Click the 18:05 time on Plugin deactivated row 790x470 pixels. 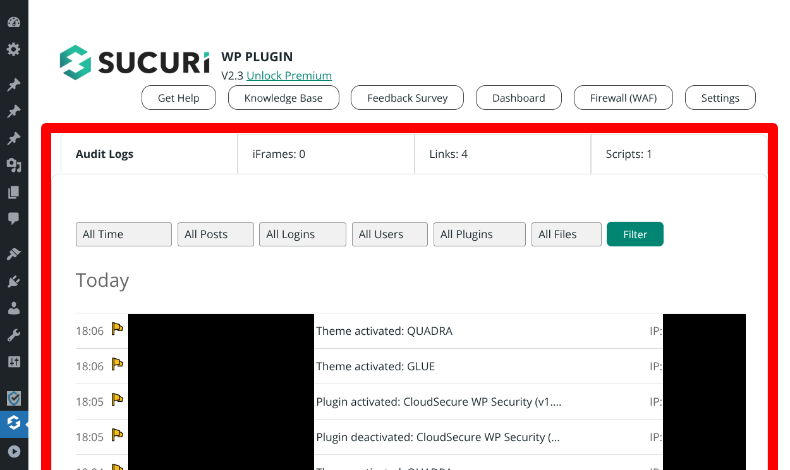coord(90,437)
